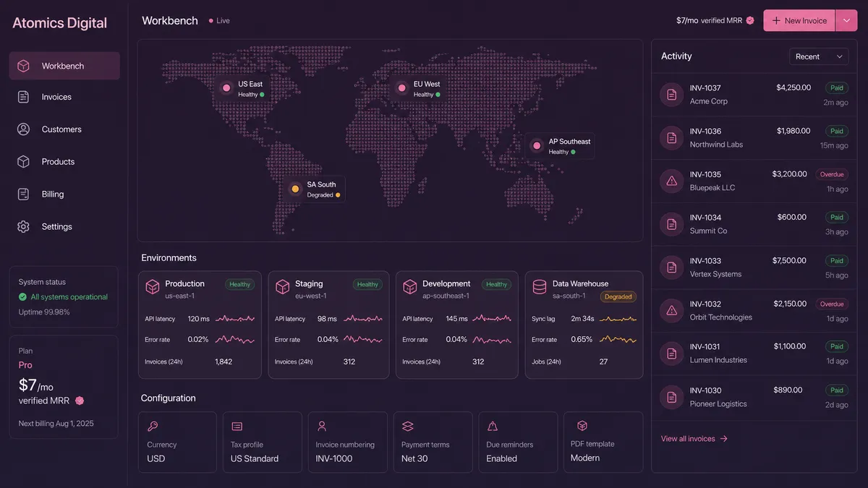Click the Billing receipt icon in sidebar
This screenshot has width=868, height=488.
pos(23,194)
